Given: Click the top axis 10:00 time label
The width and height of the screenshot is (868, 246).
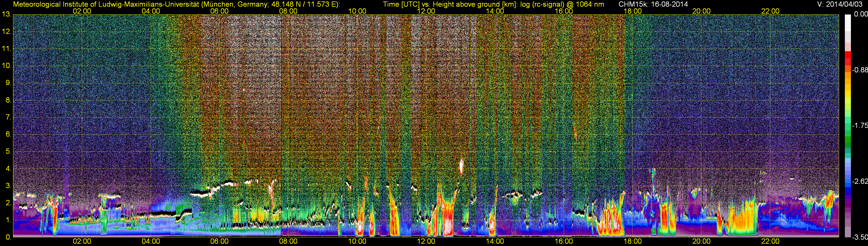Looking at the screenshot, I should click(x=357, y=11).
